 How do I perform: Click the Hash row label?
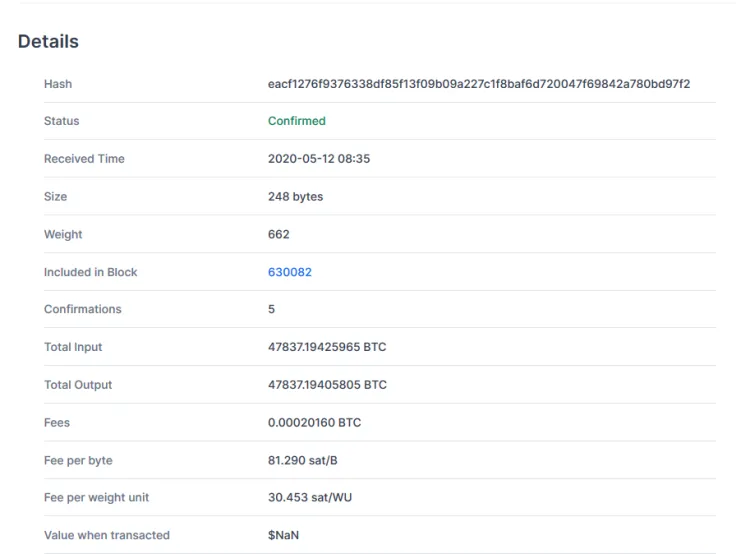(58, 84)
